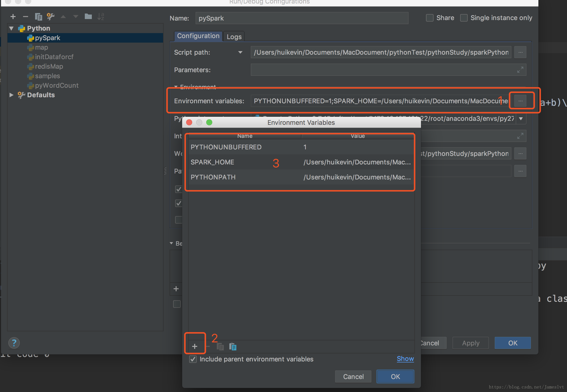Copy the selected run configuration
Viewport: 567px width, 392px height.
38,17
